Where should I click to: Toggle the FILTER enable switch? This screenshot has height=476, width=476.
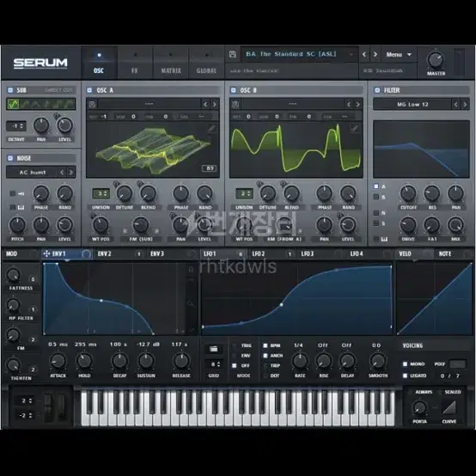[x=377, y=90]
